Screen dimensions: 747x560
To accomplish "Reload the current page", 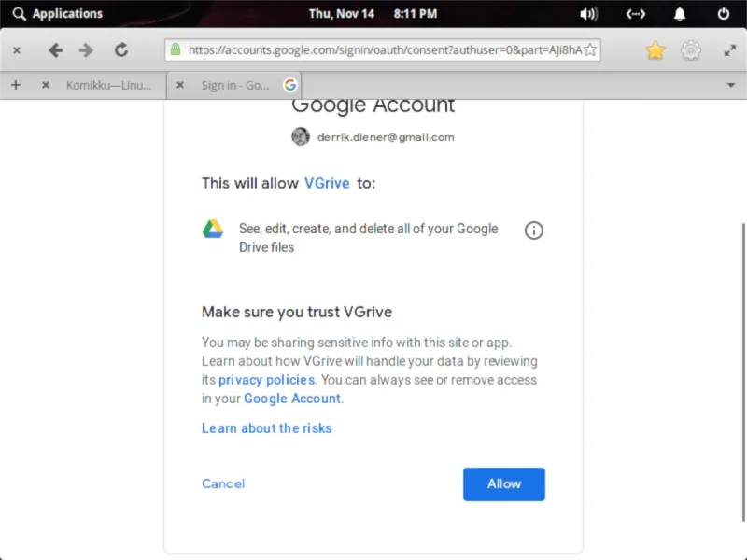I will [x=121, y=50].
